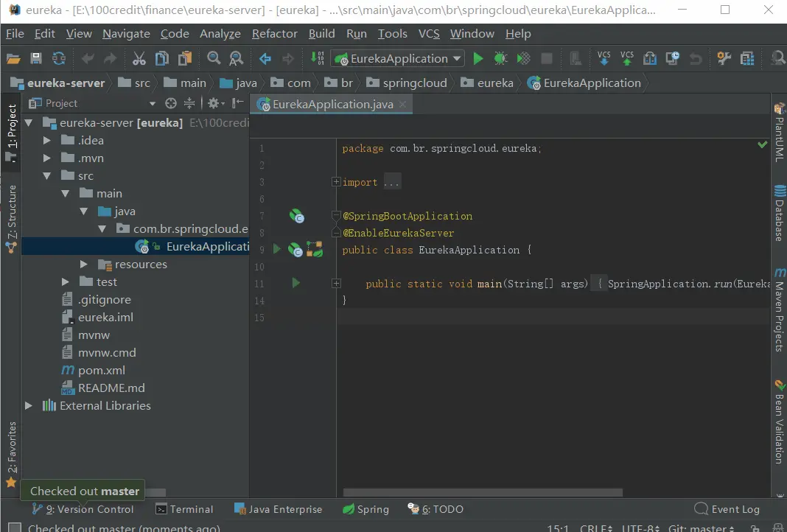The image size is (787, 532).
Task: Navigate back with the blue arrow
Action: click(x=265, y=59)
